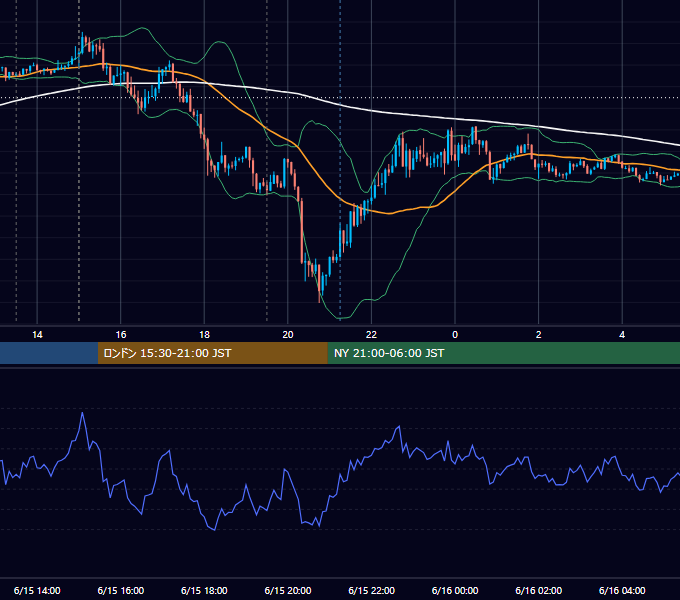Viewport: 680px width, 600px height.
Task: Click the lowest candlestick near 20:45
Action: [x=320, y=284]
